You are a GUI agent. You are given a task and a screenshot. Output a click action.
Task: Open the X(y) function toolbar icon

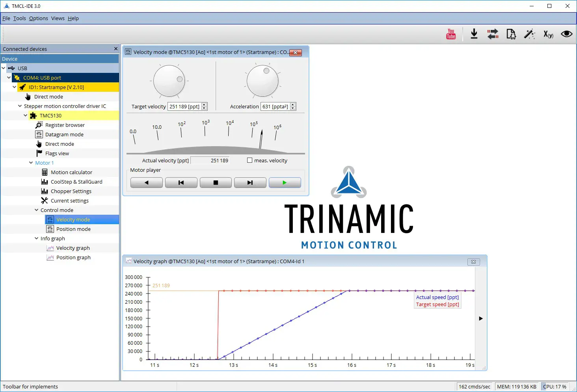pyautogui.click(x=548, y=34)
